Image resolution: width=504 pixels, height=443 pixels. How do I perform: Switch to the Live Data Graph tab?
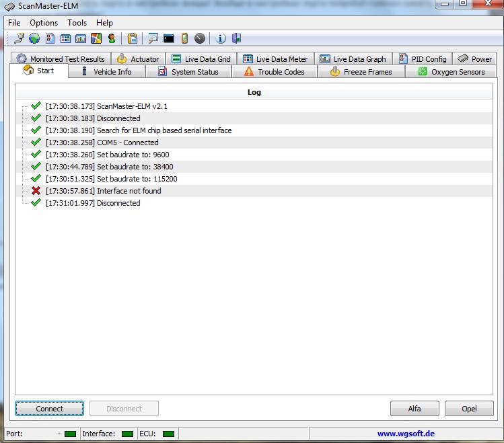tap(353, 59)
